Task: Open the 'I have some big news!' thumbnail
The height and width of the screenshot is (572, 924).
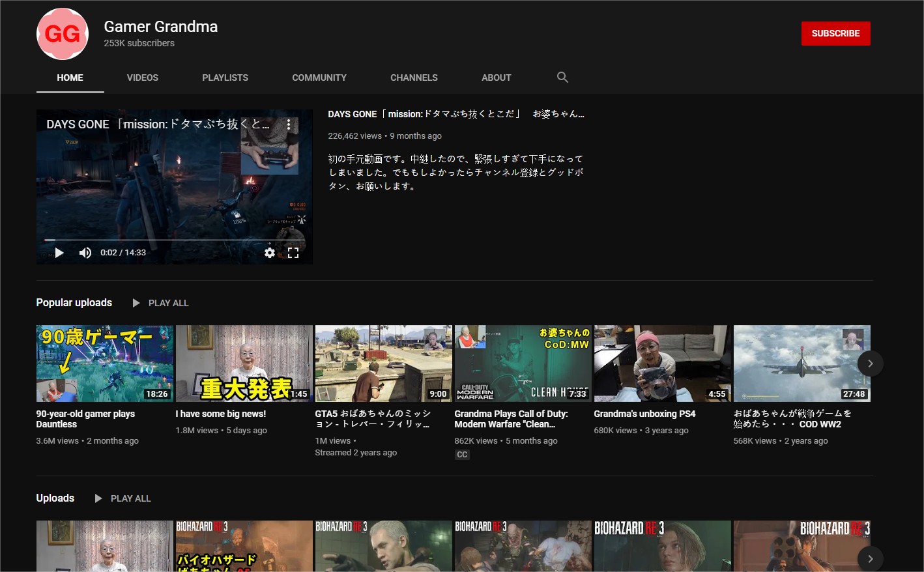Action: 244,364
